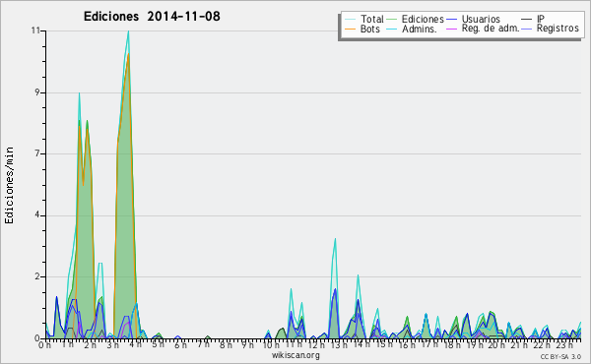Click the x-axis label '12 h'
The width and height of the screenshot is (591, 364).
316,344
